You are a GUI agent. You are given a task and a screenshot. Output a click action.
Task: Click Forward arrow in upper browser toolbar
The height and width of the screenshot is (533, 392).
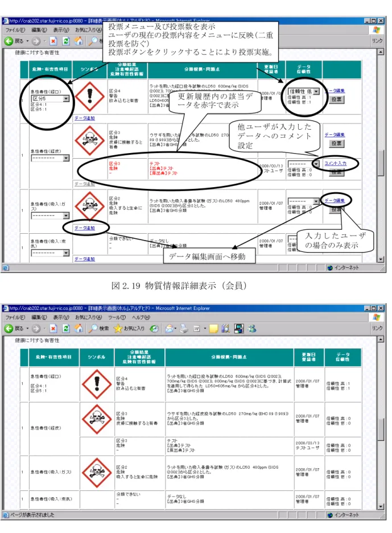point(36,42)
